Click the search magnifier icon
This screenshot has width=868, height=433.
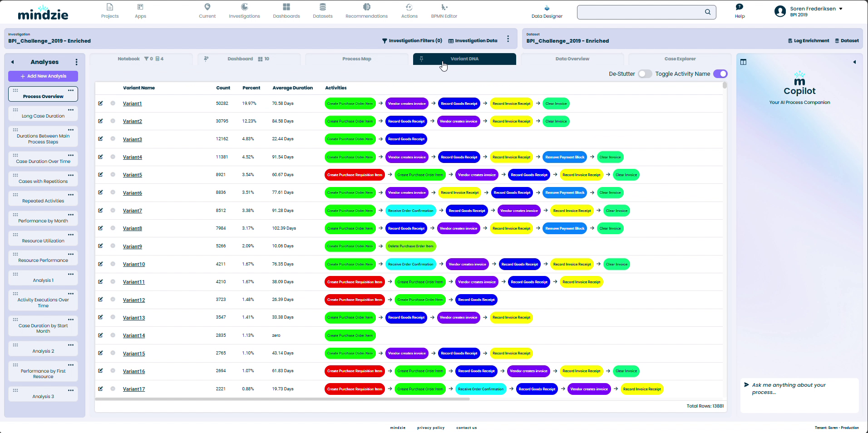(708, 12)
